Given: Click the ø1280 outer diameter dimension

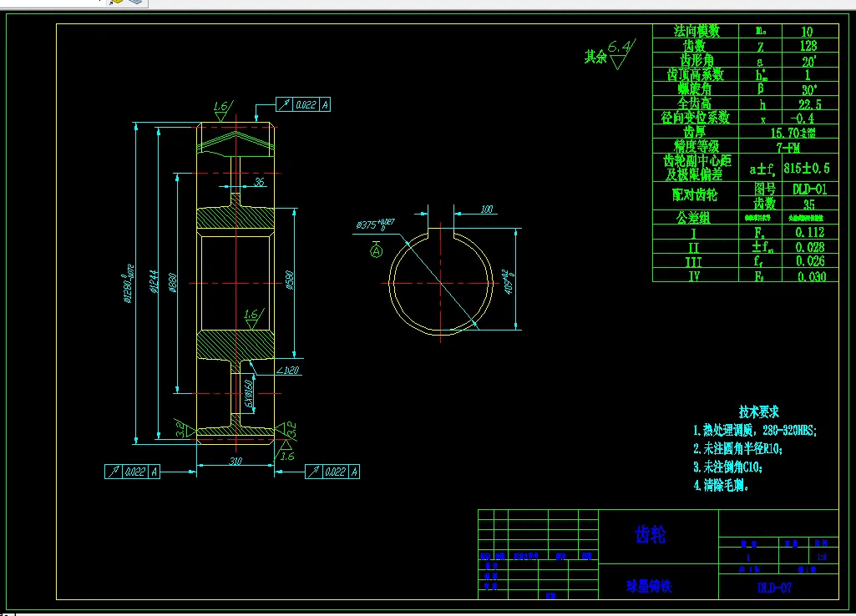Looking at the screenshot, I should [129, 283].
